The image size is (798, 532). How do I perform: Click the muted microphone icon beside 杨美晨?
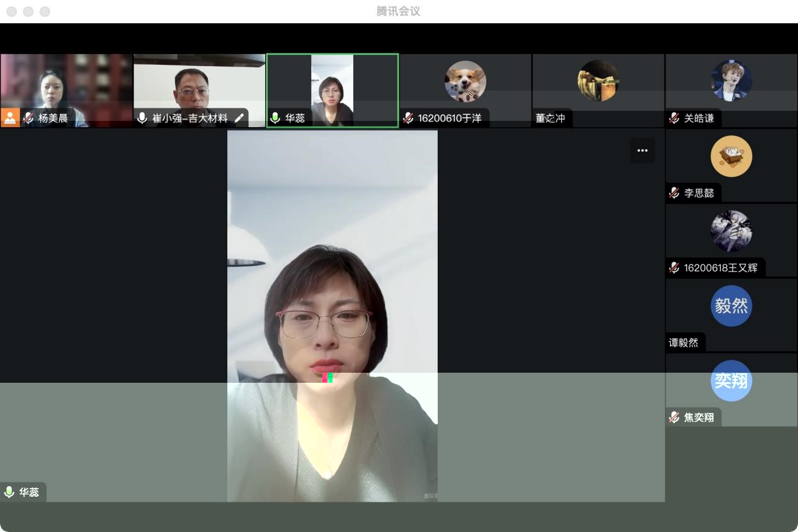[x=28, y=118]
